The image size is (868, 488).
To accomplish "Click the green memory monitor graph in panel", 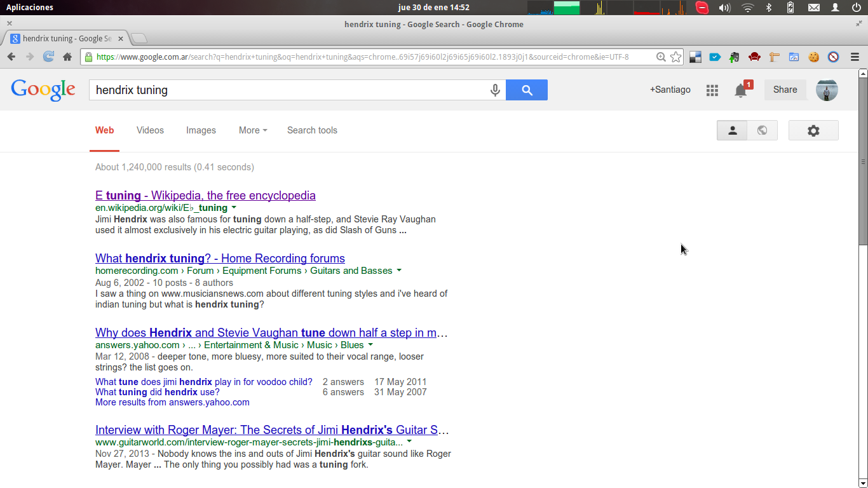I will pos(567,8).
